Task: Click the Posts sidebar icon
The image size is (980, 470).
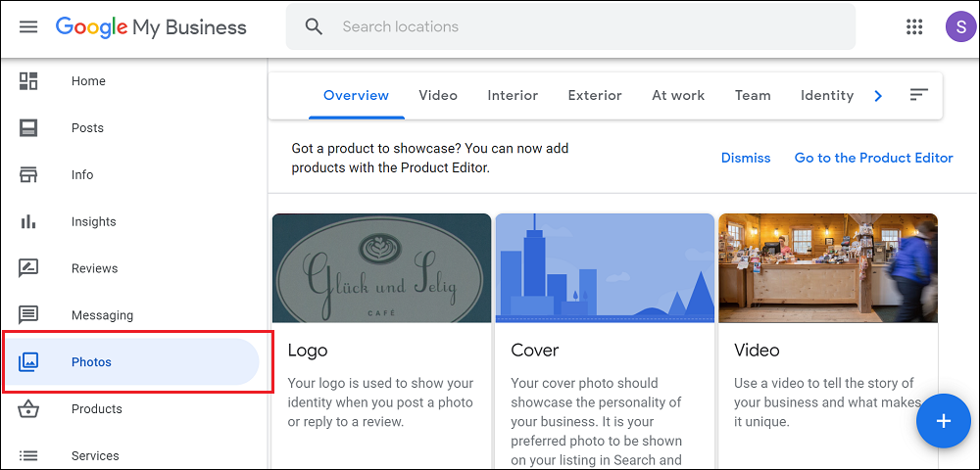Action: [x=28, y=128]
